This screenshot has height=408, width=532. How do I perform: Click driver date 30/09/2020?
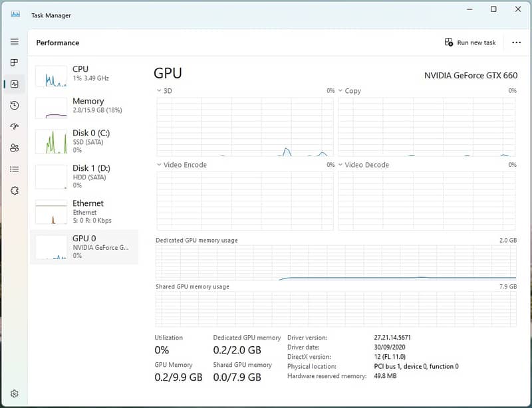tap(390, 347)
